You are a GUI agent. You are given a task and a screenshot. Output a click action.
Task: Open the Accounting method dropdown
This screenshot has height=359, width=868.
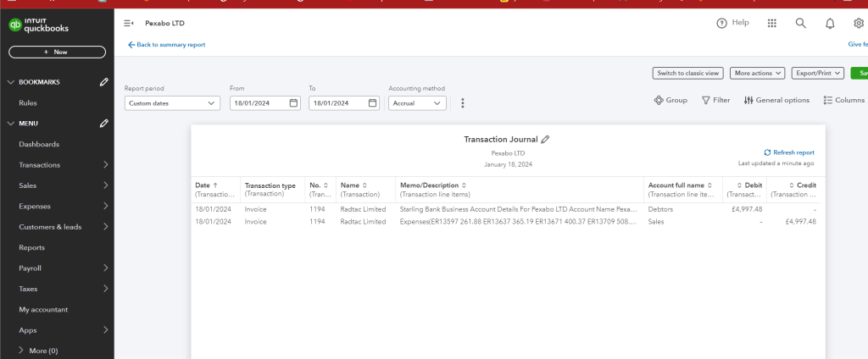(x=417, y=103)
